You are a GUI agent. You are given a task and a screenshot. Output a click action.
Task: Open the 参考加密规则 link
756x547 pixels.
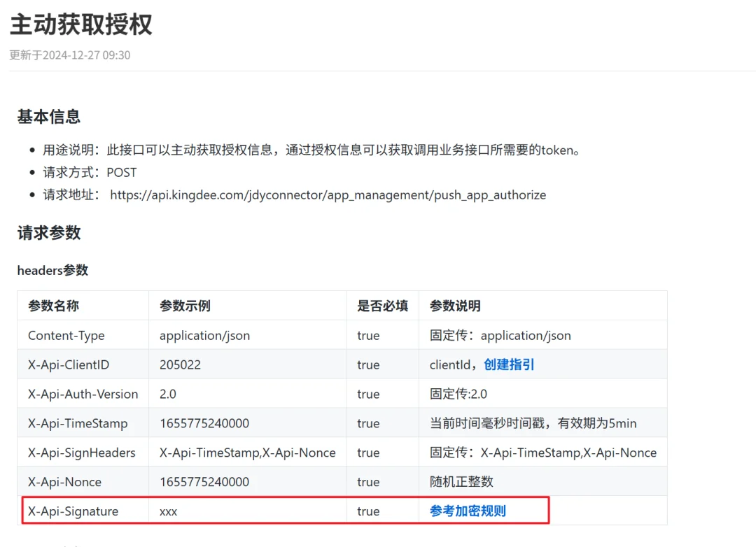point(468,511)
